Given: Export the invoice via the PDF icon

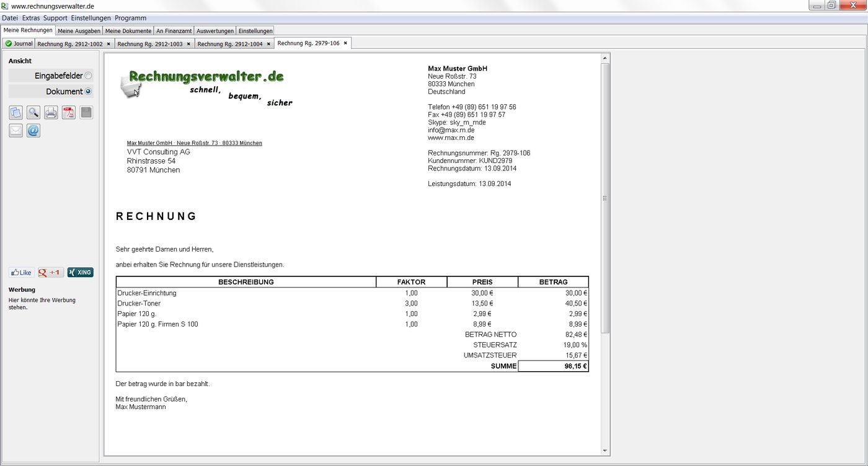Looking at the screenshot, I should tap(68, 112).
